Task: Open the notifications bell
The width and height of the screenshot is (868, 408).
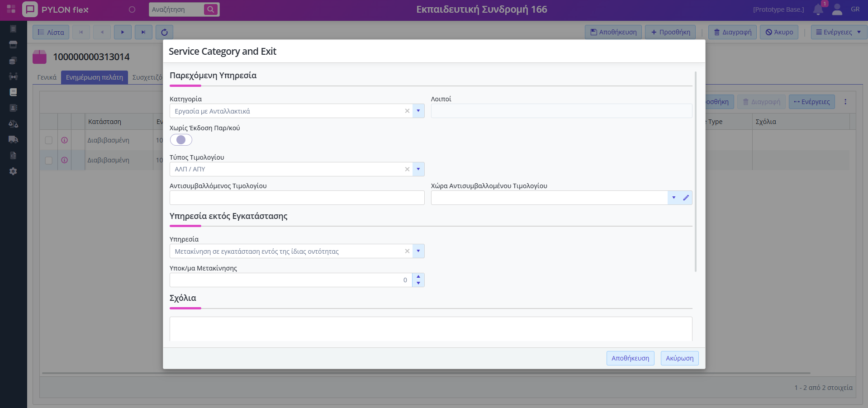Action: click(x=818, y=9)
